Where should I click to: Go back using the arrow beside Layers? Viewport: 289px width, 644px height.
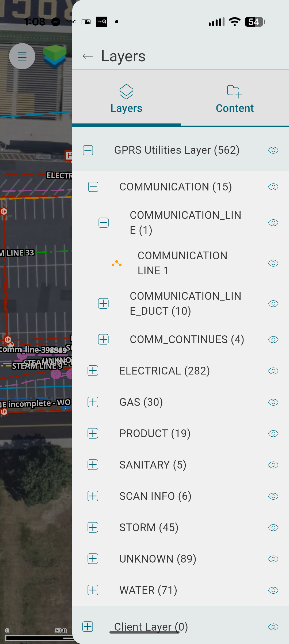pos(88,56)
